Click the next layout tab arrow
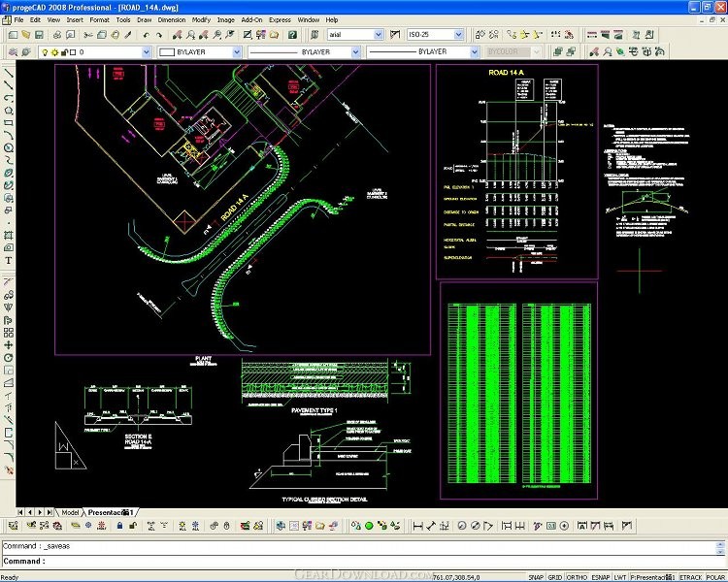 pos(40,512)
